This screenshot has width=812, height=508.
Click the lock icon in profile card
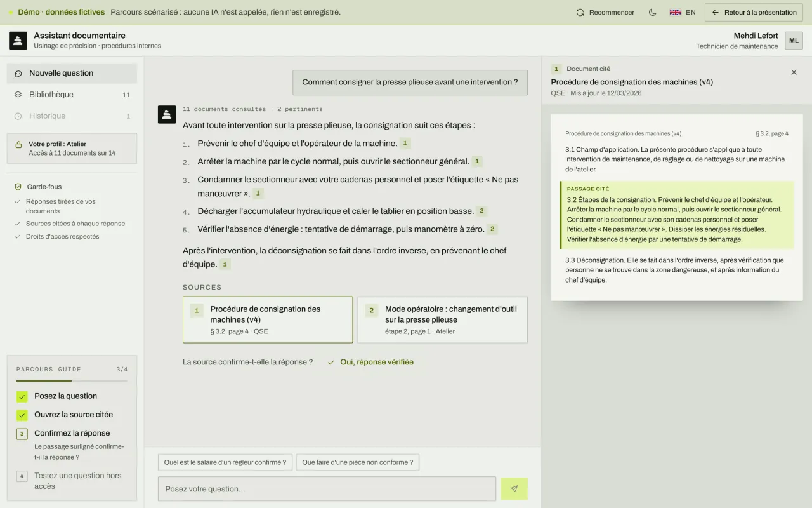point(18,144)
